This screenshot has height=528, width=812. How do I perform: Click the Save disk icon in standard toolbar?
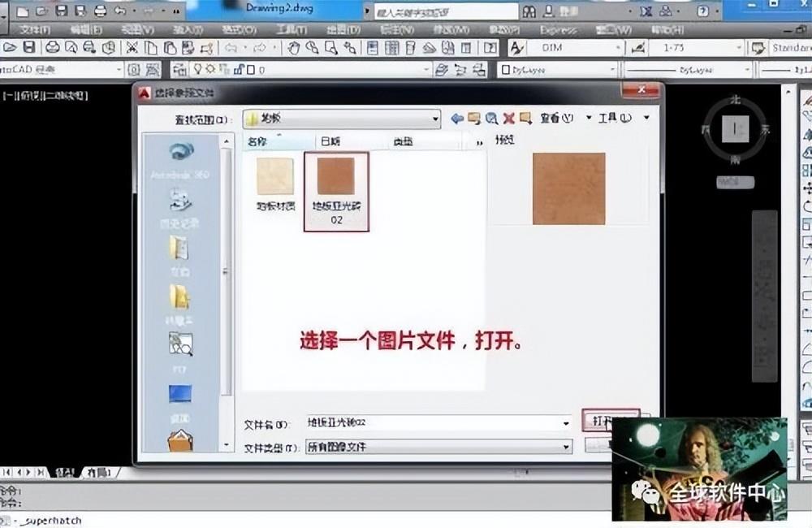coord(29,48)
